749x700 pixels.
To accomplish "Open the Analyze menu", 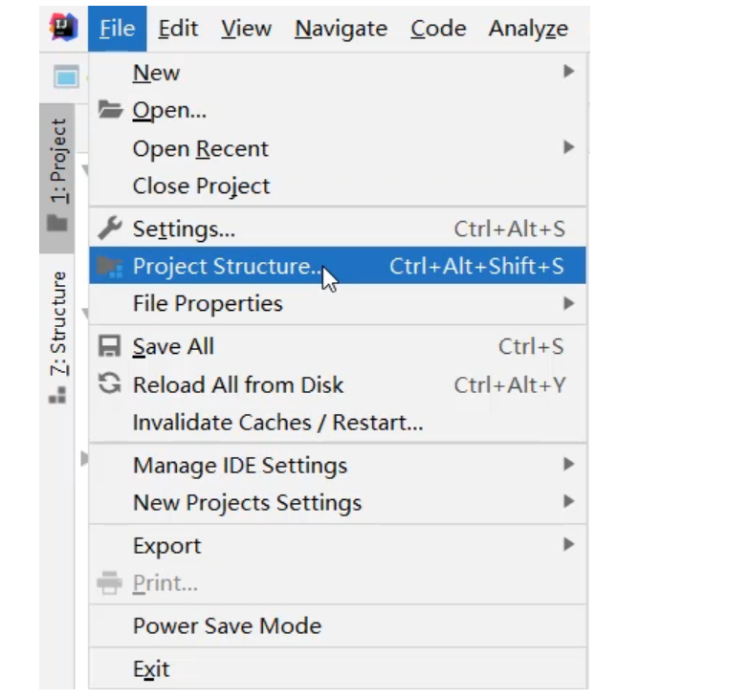I will coord(528,30).
